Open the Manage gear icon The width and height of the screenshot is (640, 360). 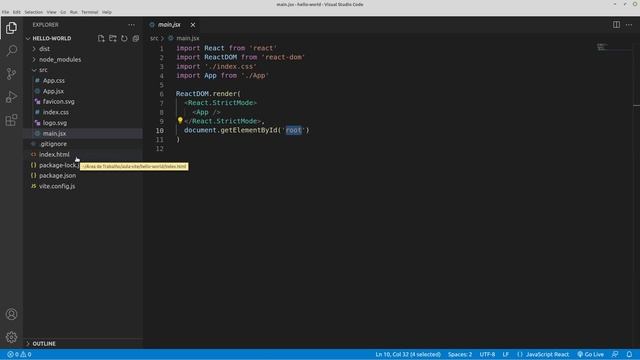pos(11,337)
